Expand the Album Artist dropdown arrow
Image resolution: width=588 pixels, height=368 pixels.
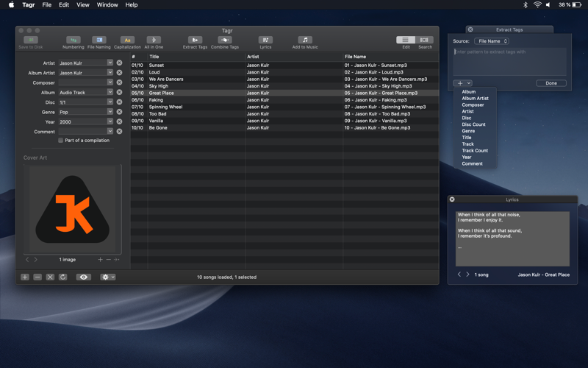[110, 72]
